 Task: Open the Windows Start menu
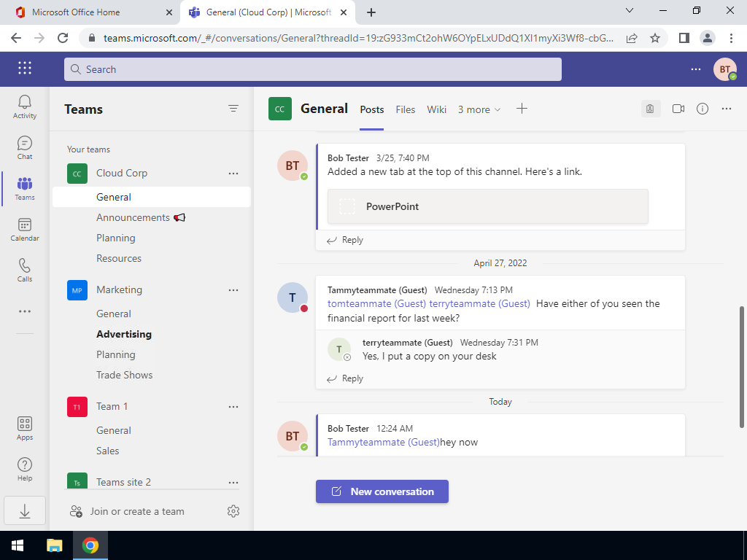pos(18,545)
